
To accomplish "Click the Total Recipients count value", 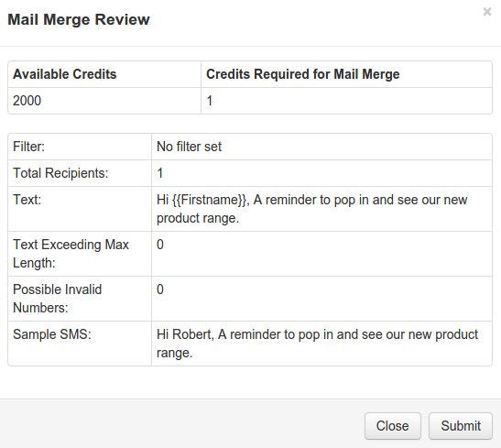I will click(160, 173).
